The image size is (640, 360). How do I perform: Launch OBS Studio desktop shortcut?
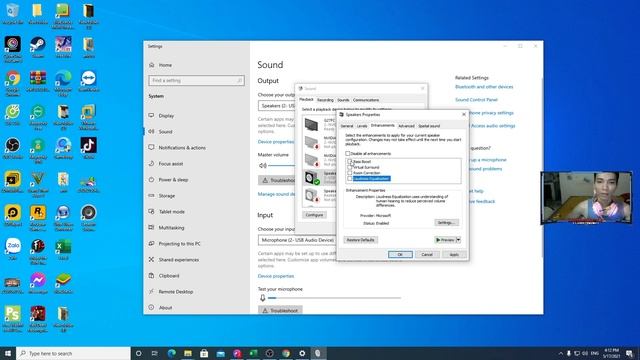13,148
